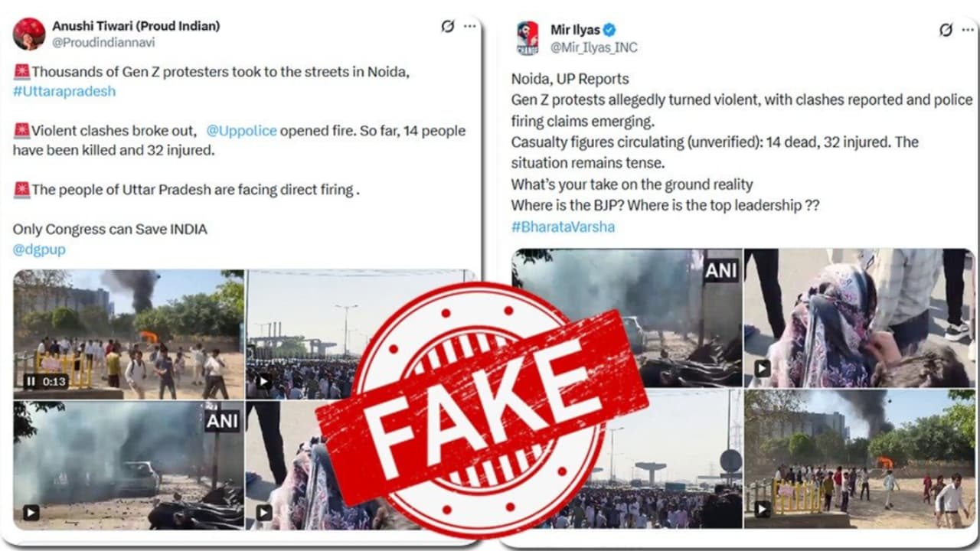980x551 pixels.
Task: Open the #BharataVarsha hashtag
Action: [x=563, y=227]
